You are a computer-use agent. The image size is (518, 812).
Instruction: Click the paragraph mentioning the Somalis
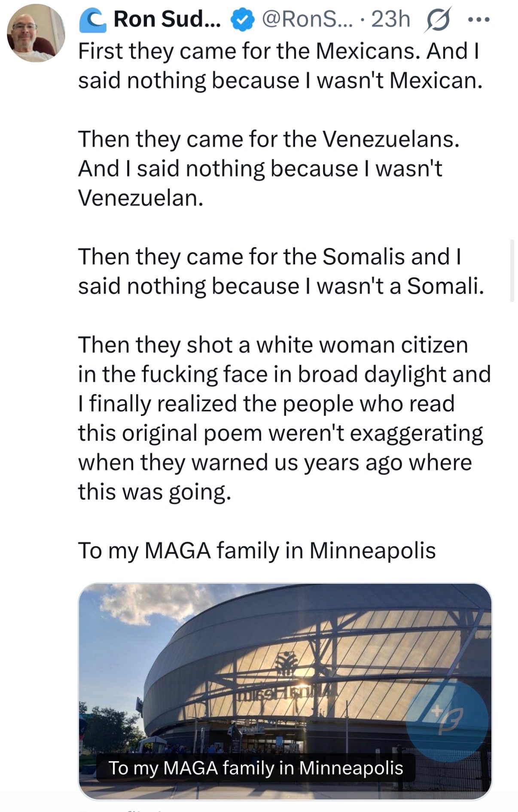[x=280, y=271]
